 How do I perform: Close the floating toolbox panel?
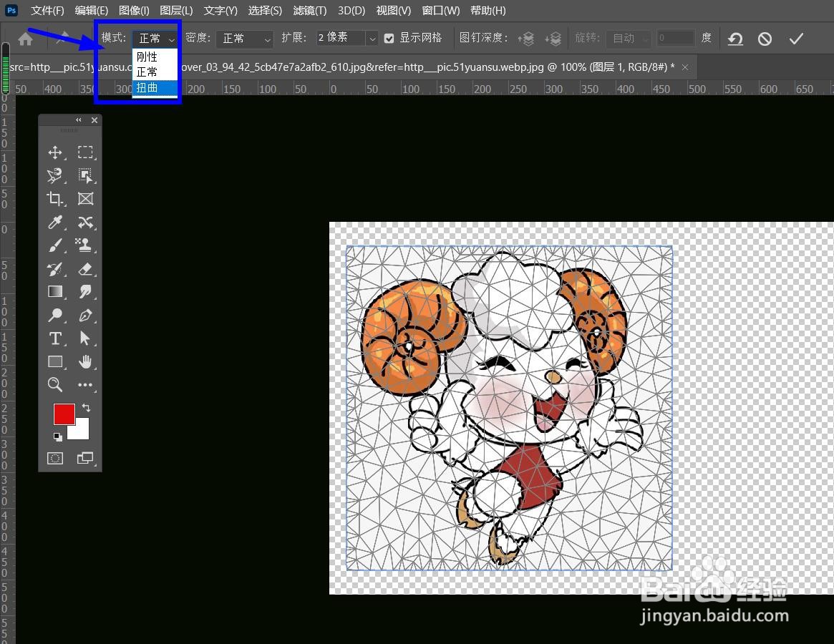94,120
